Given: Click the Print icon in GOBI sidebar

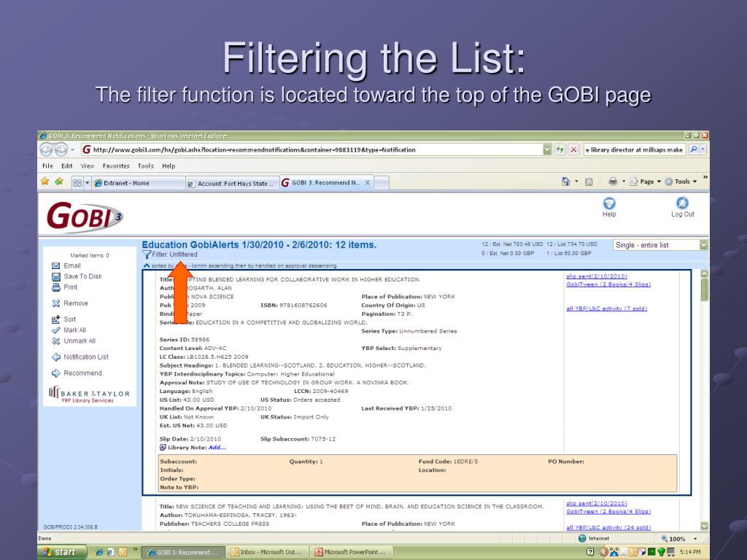Looking at the screenshot, I should tap(55, 287).
